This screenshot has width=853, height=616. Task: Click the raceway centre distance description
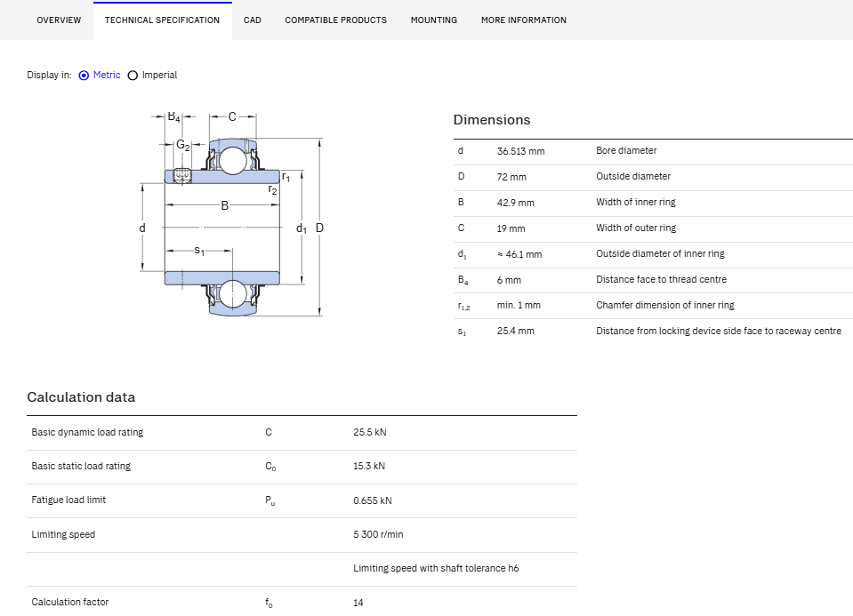coord(718,331)
